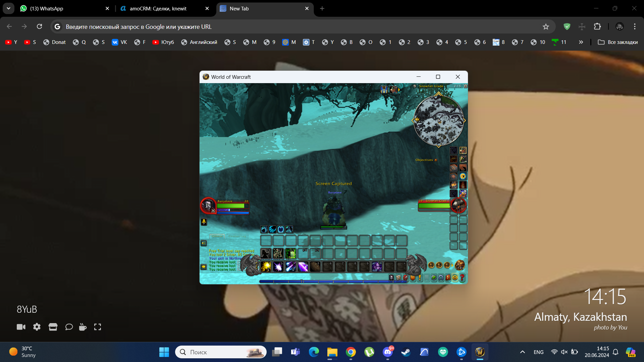Open the chat bubble icon beside chat log
Screen dimensions: 644x362
204,267
